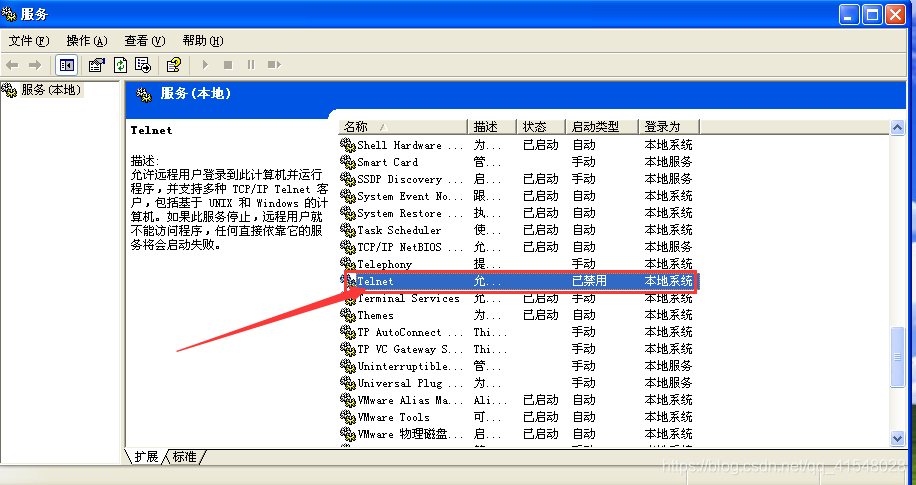Click the Restart Service button

click(x=274, y=65)
